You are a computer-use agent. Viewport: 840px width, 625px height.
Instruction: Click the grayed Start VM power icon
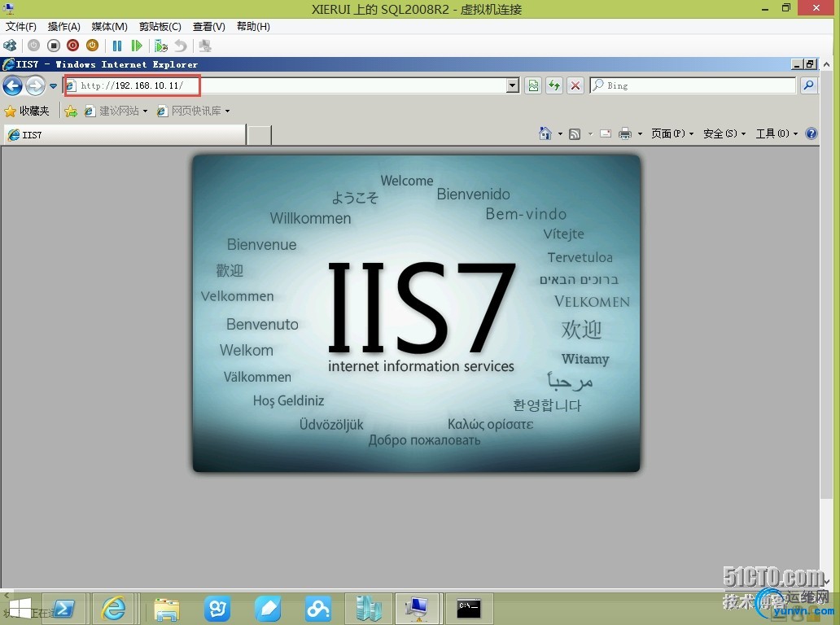[33, 46]
